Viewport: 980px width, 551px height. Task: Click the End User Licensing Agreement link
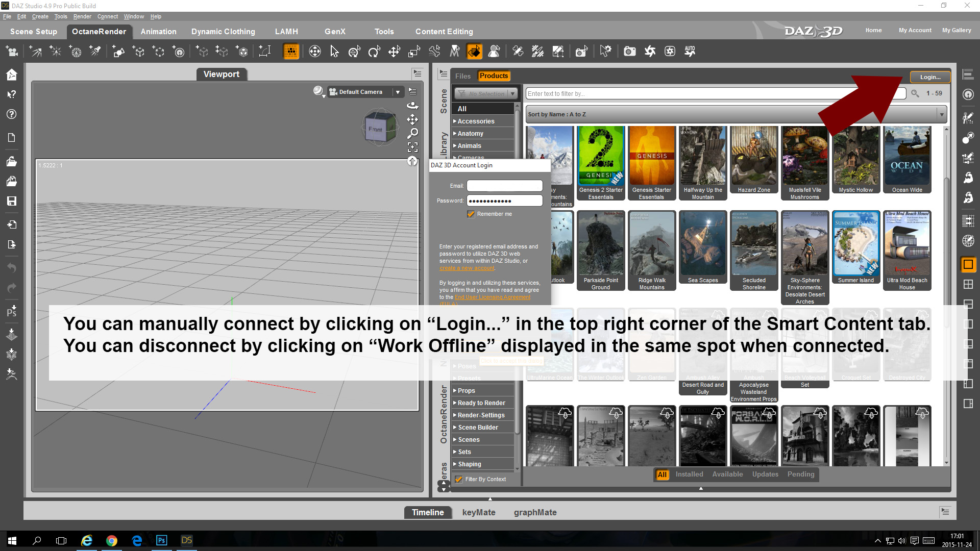click(492, 297)
